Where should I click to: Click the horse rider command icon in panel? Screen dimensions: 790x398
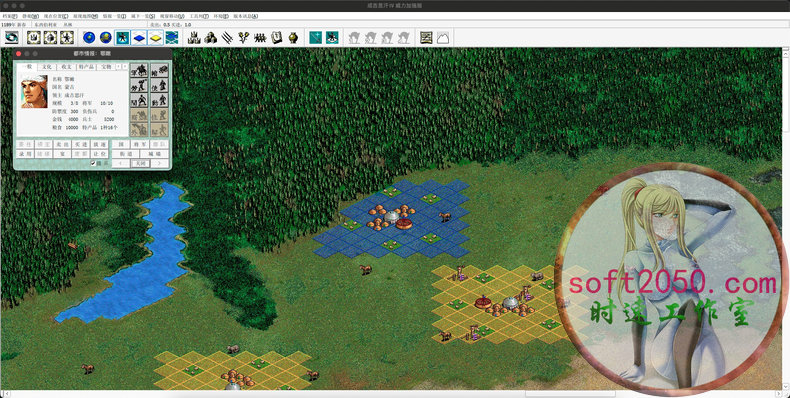click(139, 70)
